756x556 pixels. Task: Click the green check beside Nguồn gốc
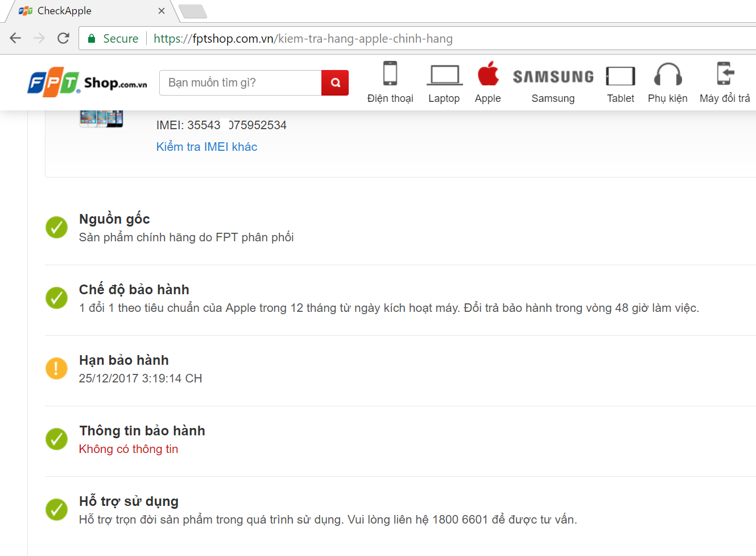click(x=56, y=228)
